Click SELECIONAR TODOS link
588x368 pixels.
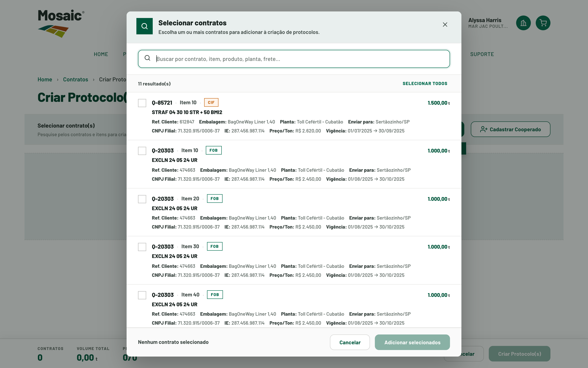click(425, 83)
